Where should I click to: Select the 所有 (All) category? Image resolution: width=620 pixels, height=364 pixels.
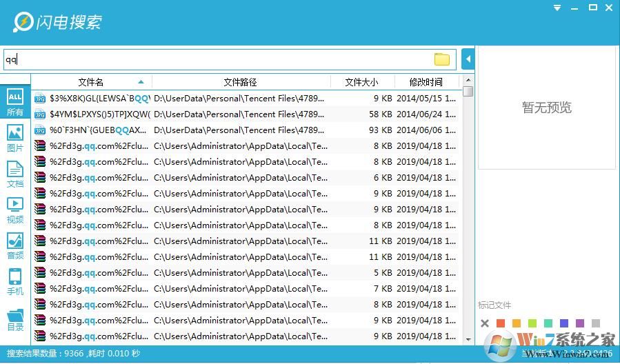[x=15, y=102]
